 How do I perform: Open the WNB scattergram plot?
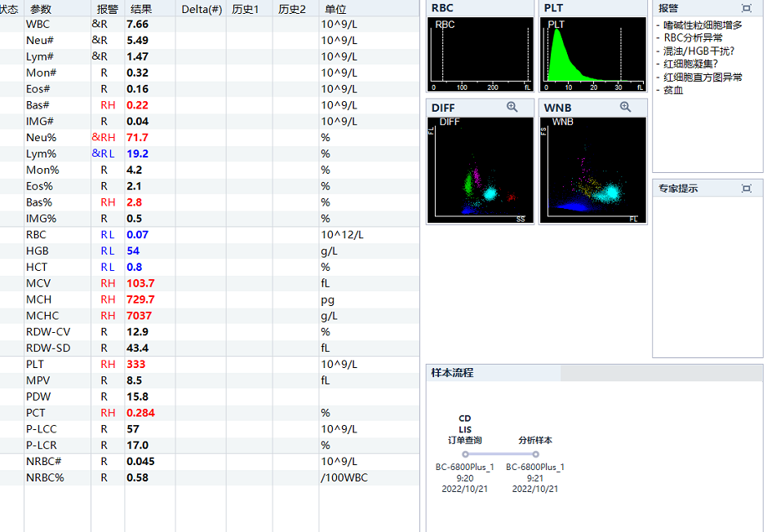tap(593, 169)
